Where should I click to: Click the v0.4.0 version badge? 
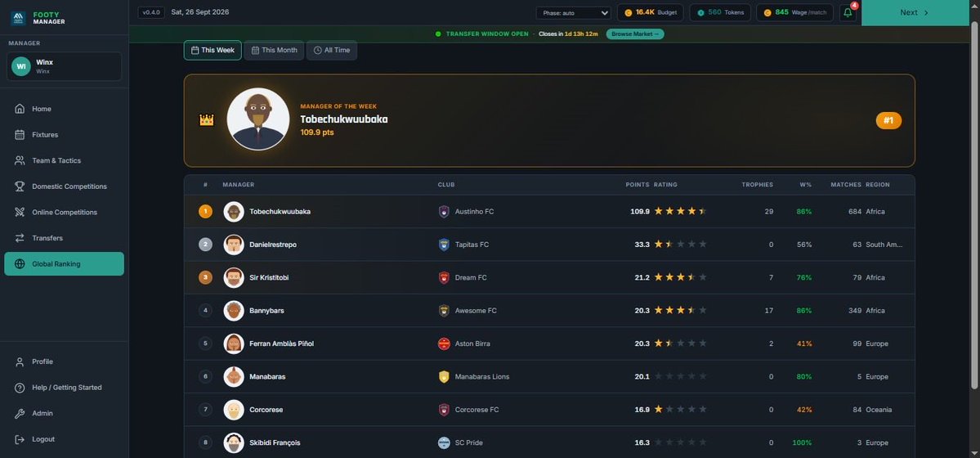point(151,12)
